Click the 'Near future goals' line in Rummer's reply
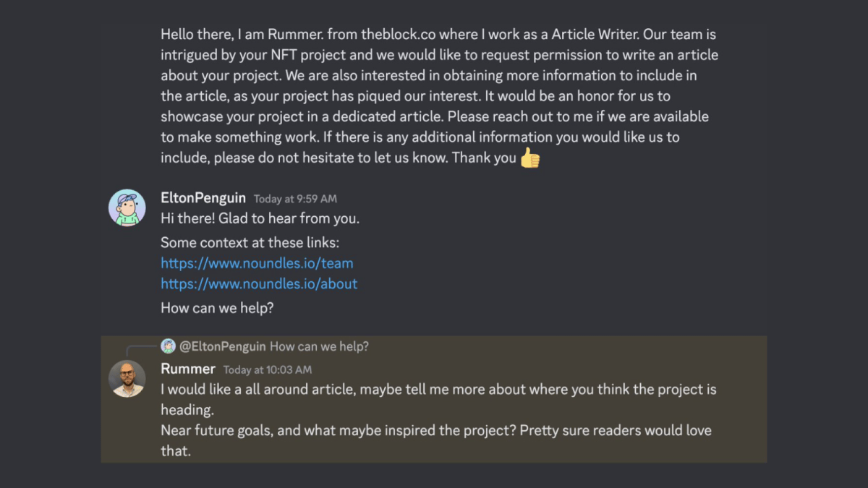The height and width of the screenshot is (488, 868). (434, 430)
